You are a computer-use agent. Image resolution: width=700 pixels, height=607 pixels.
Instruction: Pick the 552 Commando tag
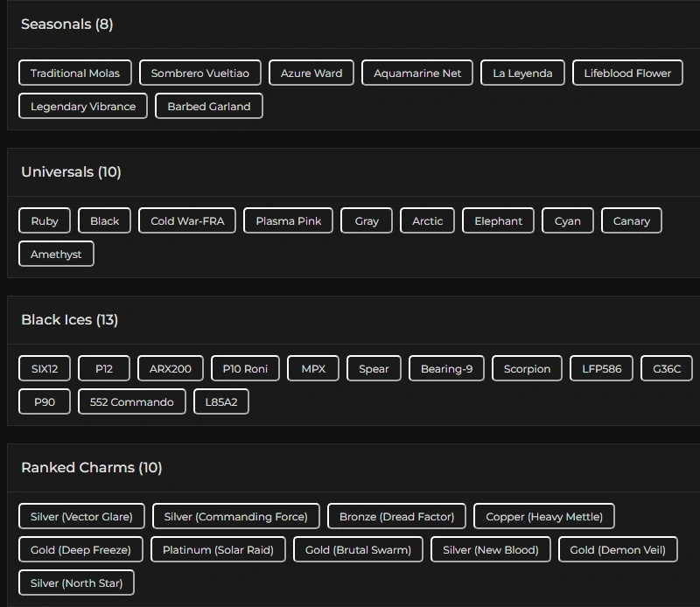[132, 401]
